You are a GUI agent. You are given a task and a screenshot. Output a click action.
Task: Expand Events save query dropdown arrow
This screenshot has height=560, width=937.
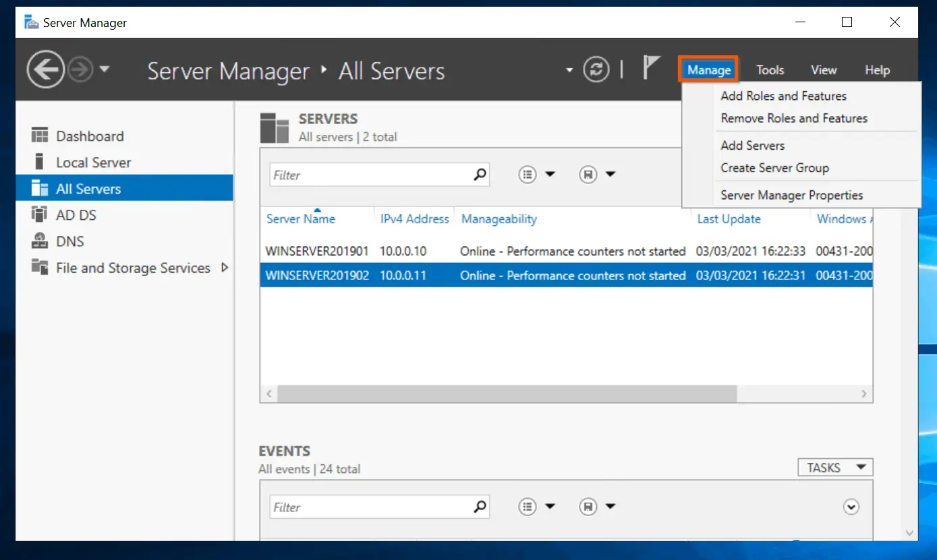point(611,506)
